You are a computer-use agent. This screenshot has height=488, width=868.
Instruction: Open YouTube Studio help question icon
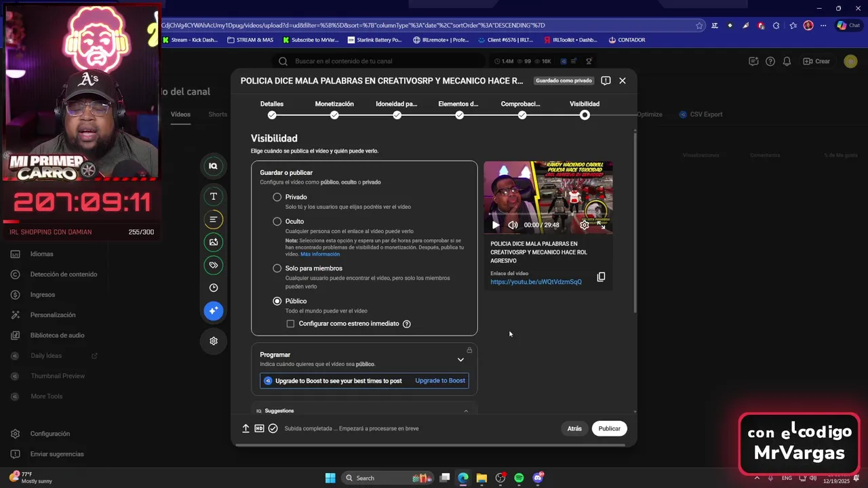770,61
